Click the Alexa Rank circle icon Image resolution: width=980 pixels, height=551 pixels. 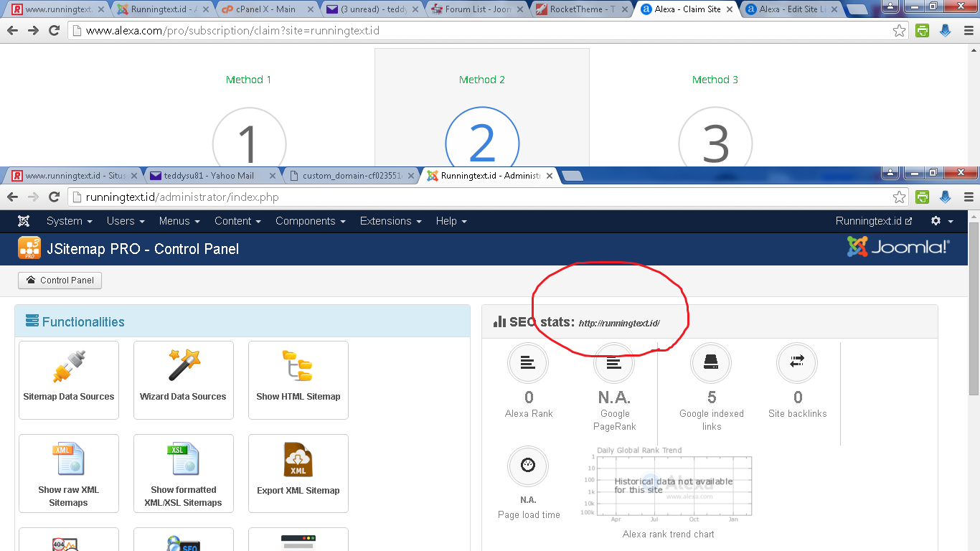click(528, 364)
